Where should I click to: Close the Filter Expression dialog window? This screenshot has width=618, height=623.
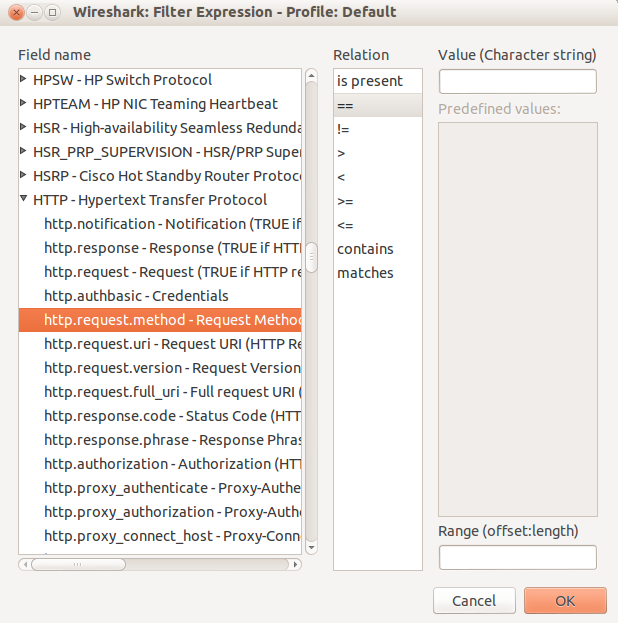tap(16, 13)
